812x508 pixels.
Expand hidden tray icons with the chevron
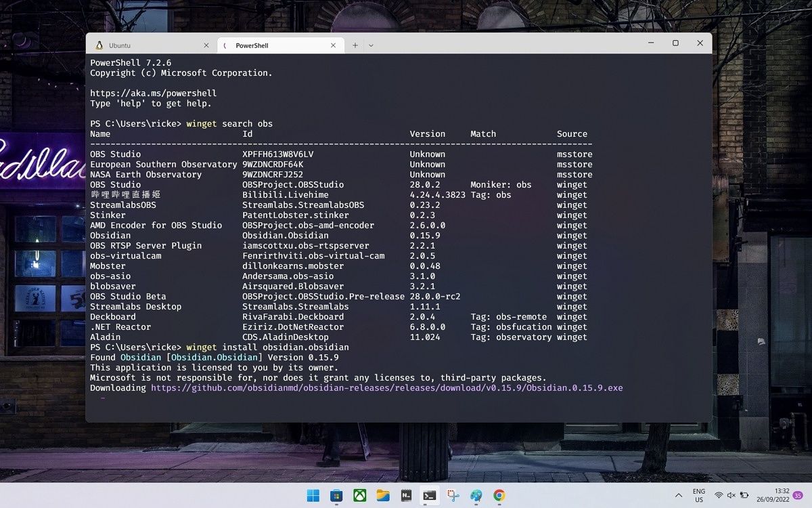click(x=678, y=496)
